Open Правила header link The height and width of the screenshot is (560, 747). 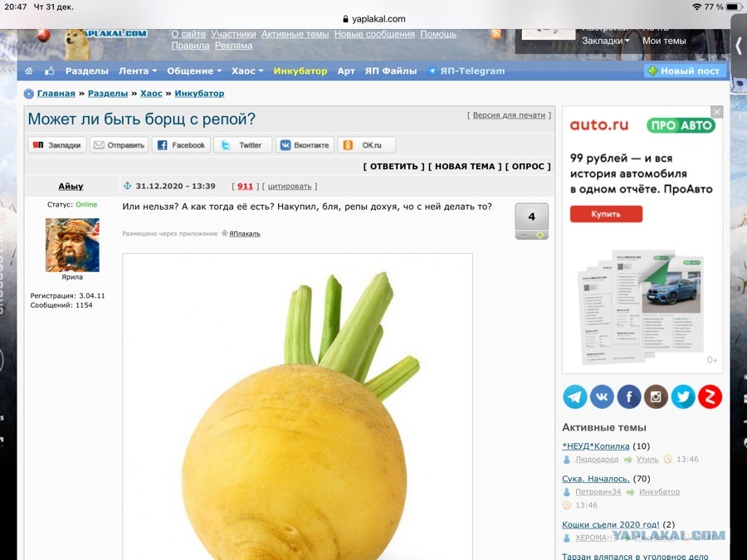tap(190, 46)
